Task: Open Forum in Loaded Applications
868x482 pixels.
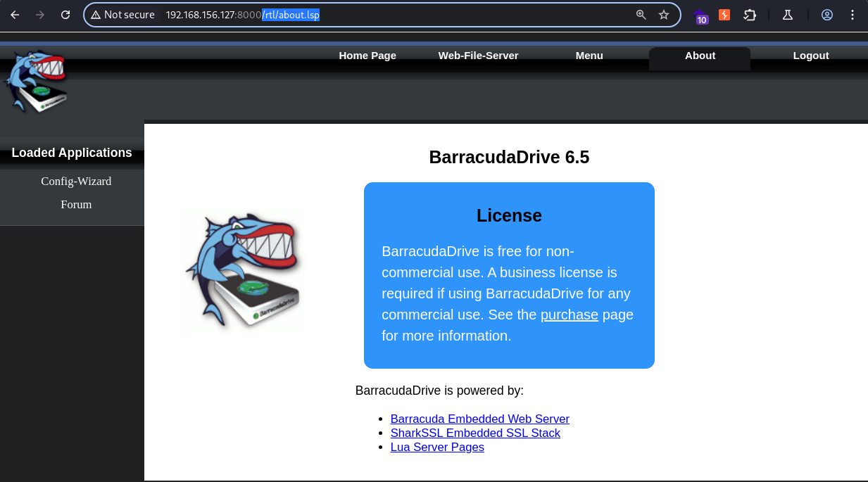Action: (x=76, y=204)
